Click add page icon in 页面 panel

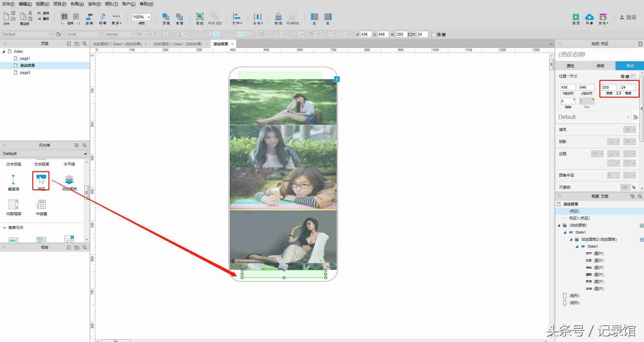69,44
